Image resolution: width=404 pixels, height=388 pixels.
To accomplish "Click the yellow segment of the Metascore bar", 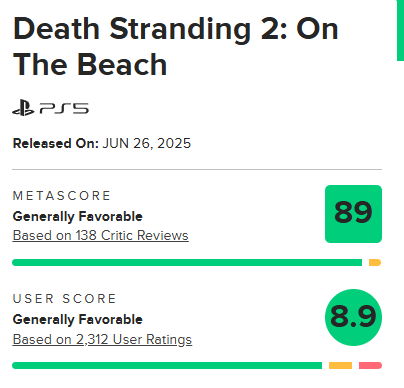I will click(375, 263).
